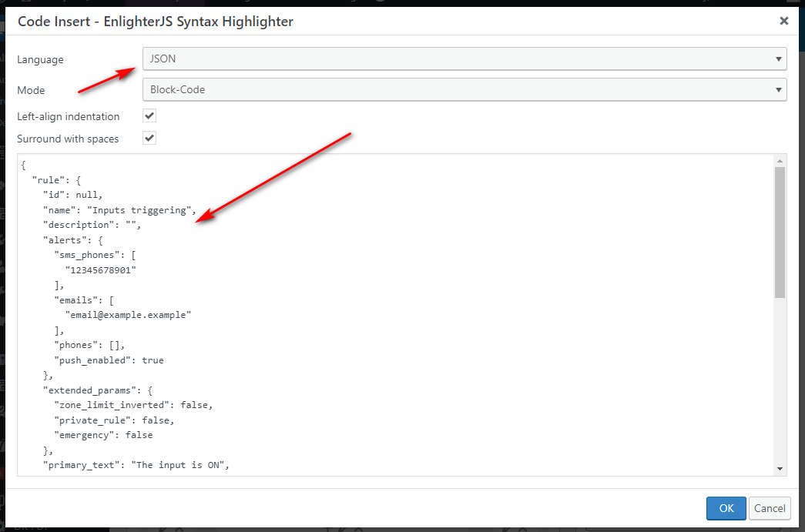Click the "emergency": false line
805x532 pixels.
point(103,436)
